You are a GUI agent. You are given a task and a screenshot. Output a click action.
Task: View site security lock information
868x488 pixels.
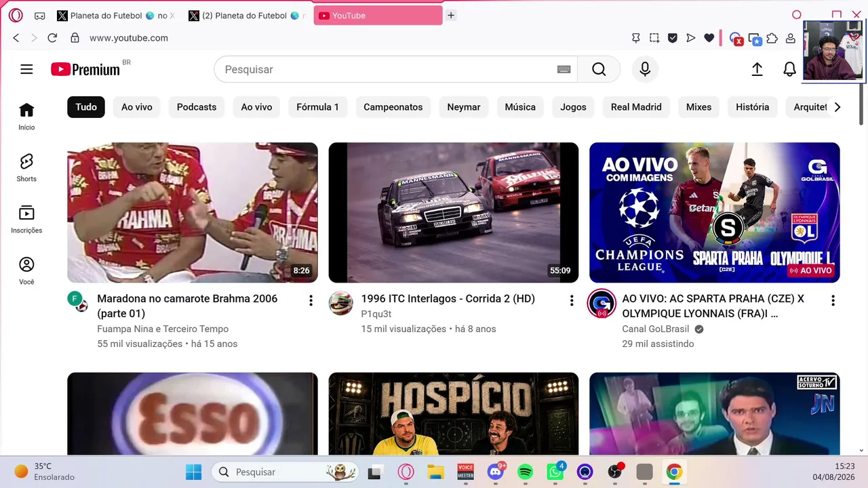[x=75, y=38]
